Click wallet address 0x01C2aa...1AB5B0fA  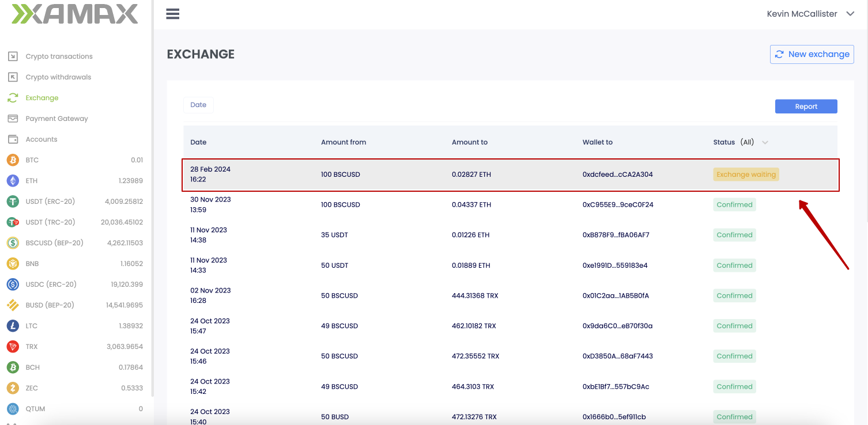click(x=616, y=295)
